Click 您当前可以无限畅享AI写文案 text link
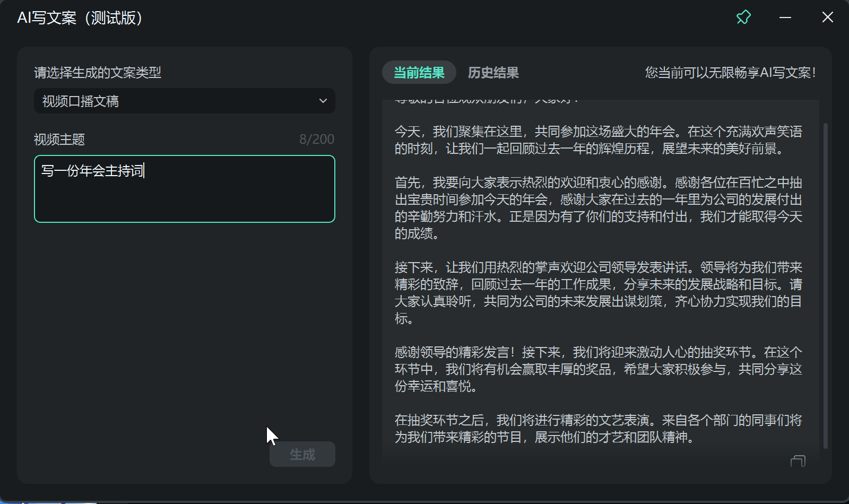849x504 pixels. click(x=732, y=72)
